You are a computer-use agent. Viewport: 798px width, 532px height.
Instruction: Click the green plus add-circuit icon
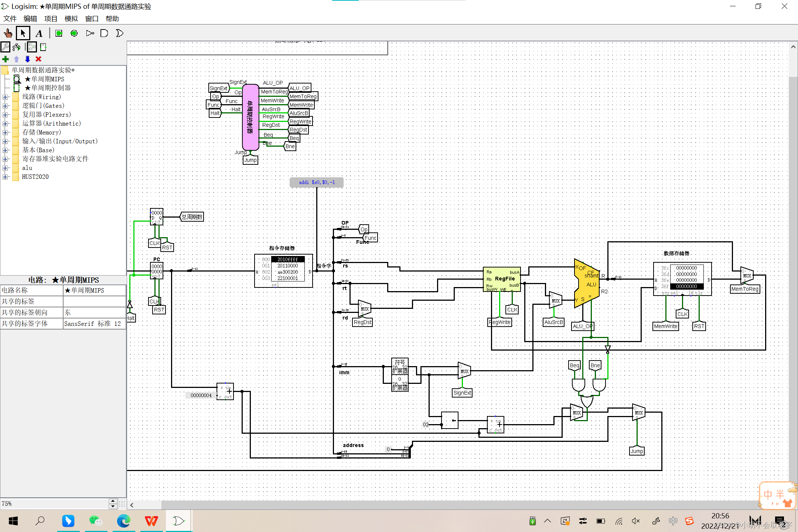(x=6, y=59)
